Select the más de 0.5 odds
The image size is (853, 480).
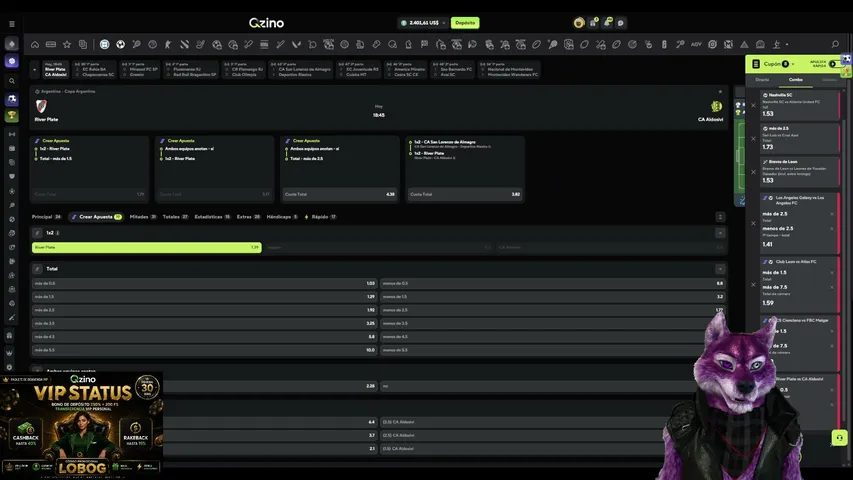pyautogui.click(x=204, y=284)
